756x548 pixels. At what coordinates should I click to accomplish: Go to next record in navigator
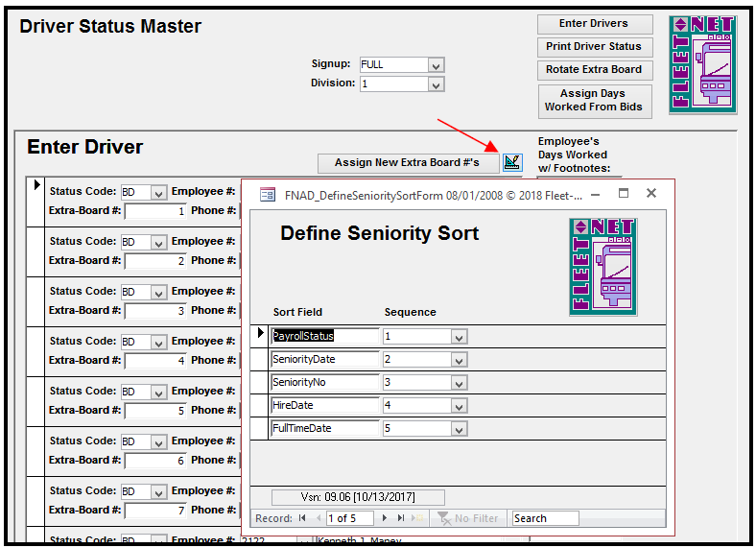pos(386,518)
